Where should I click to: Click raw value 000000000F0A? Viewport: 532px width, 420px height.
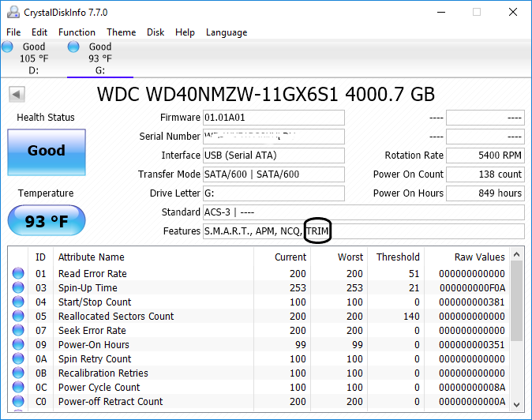pos(472,287)
